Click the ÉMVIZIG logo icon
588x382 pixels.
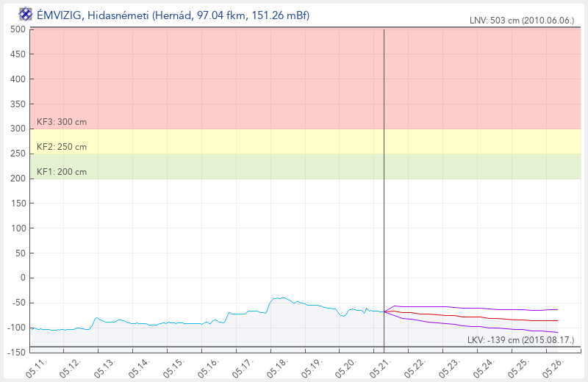(x=26, y=15)
